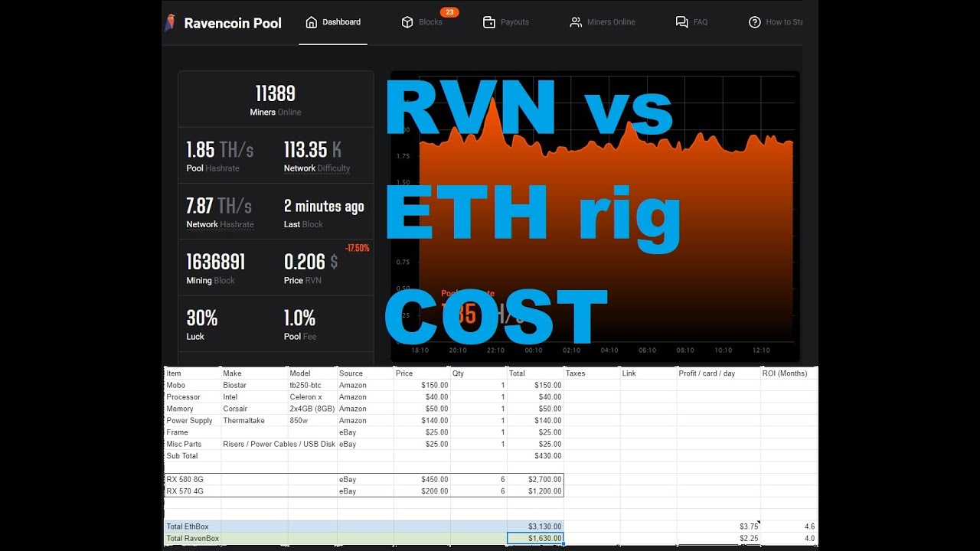
Task: Select the Source column header cell
Action: [365, 373]
